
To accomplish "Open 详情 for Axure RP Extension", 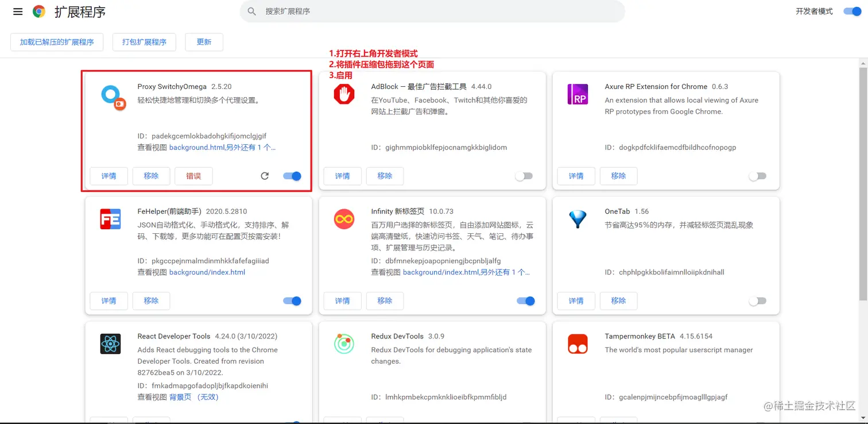I will [x=576, y=176].
